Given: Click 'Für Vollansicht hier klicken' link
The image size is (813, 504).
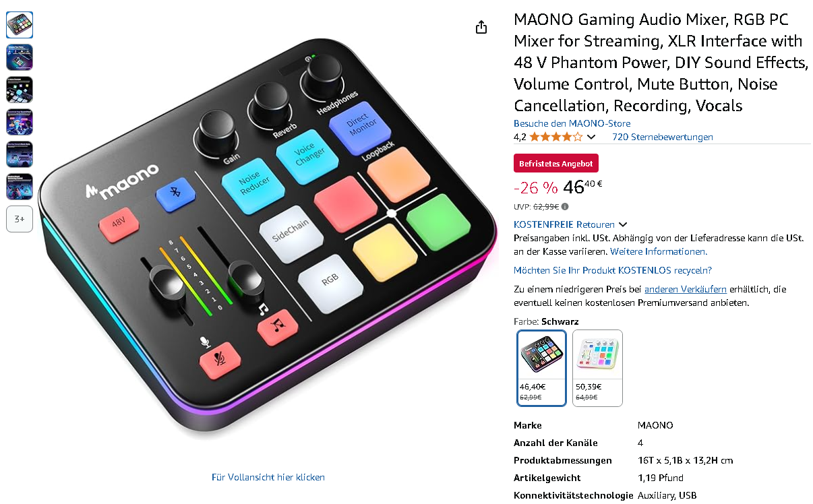Looking at the screenshot, I should point(268,477).
